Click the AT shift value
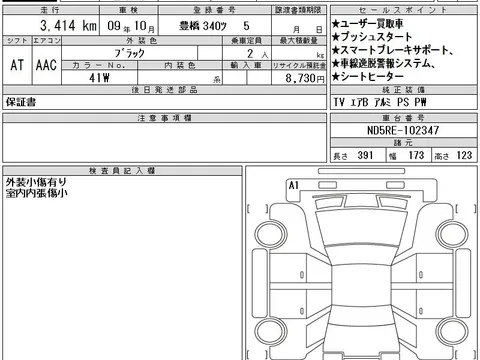Image resolution: width=480 pixels, height=360 pixels. tap(17, 65)
